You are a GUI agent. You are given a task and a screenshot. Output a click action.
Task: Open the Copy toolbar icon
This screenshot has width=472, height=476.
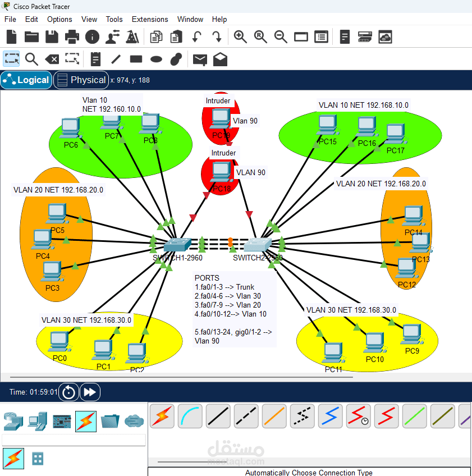(157, 36)
